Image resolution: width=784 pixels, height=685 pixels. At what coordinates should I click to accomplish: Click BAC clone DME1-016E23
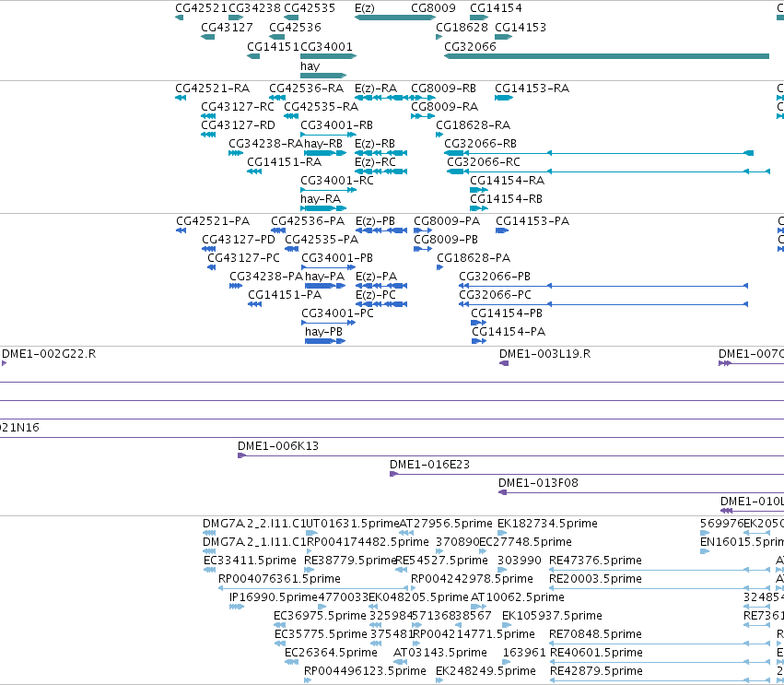click(430, 465)
